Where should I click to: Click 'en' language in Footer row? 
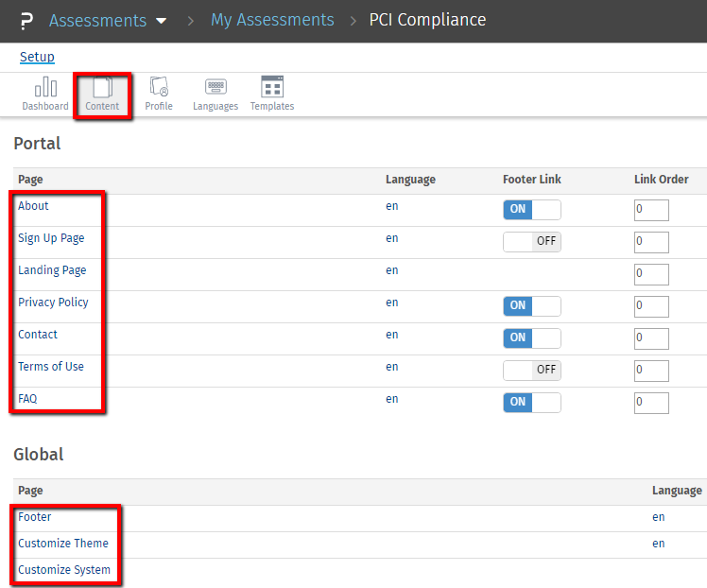click(658, 517)
